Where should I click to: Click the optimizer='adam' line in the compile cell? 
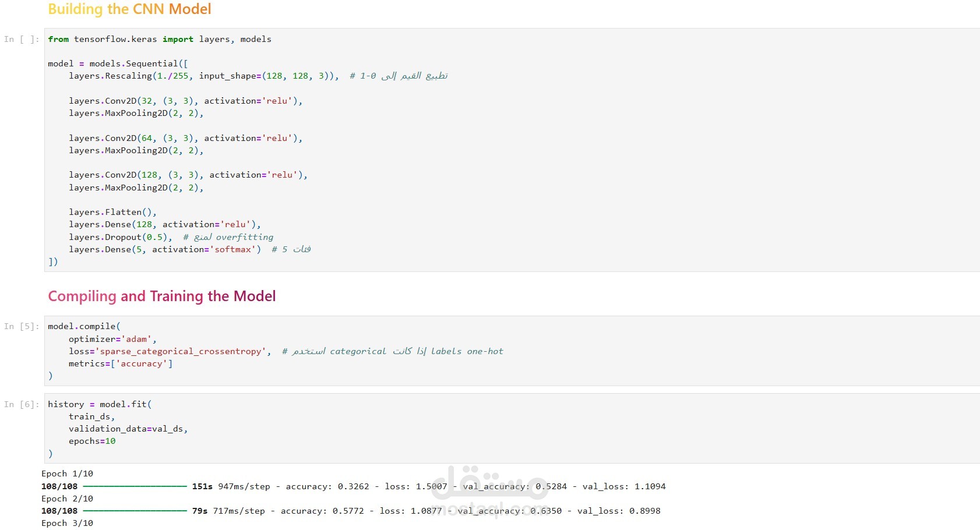coord(112,339)
